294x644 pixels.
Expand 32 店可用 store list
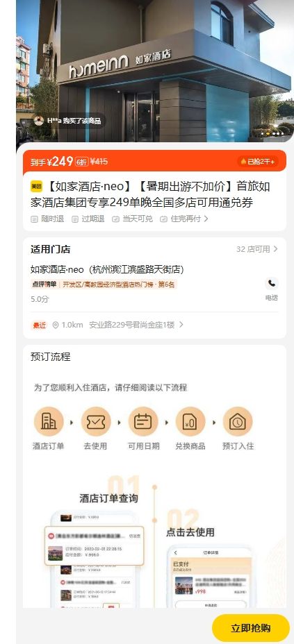[x=257, y=249]
